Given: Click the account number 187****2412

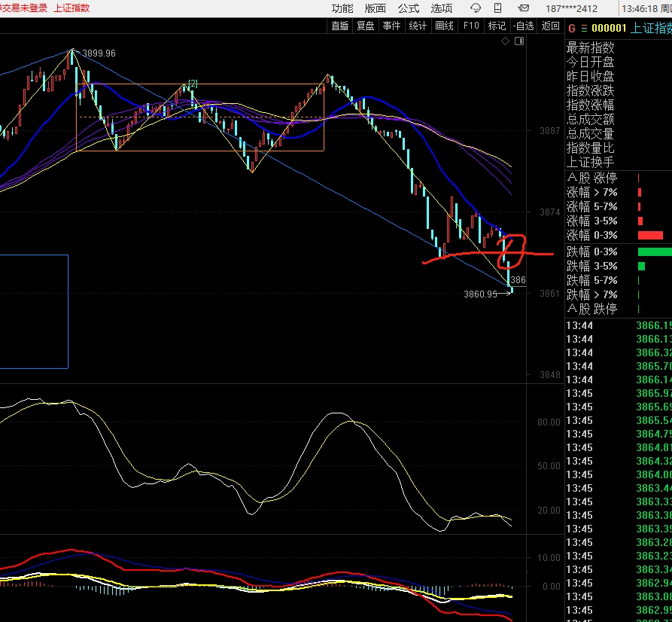Looking at the screenshot, I should point(571,9).
